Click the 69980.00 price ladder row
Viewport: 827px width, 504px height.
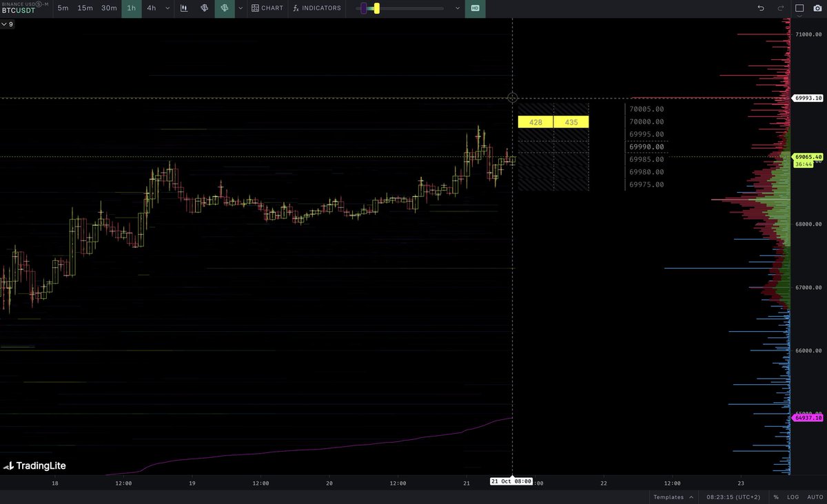tap(646, 172)
